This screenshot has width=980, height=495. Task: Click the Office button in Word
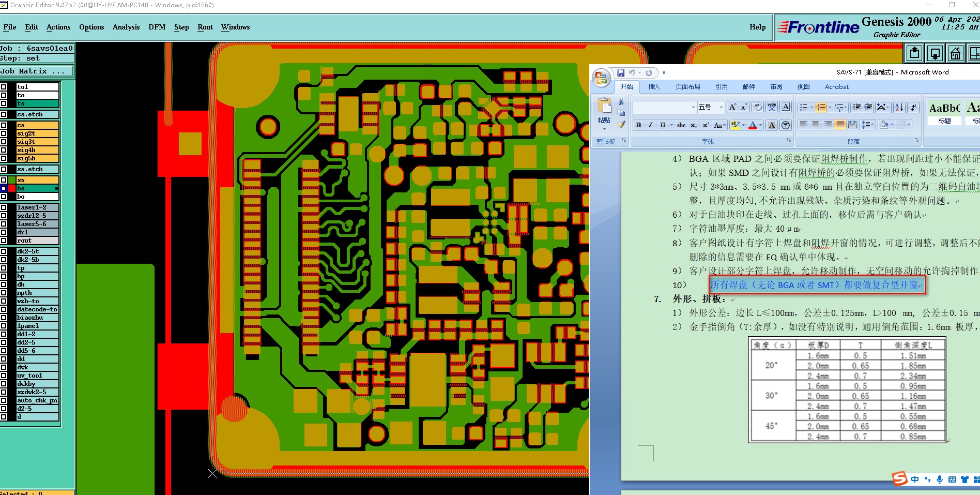(x=601, y=78)
